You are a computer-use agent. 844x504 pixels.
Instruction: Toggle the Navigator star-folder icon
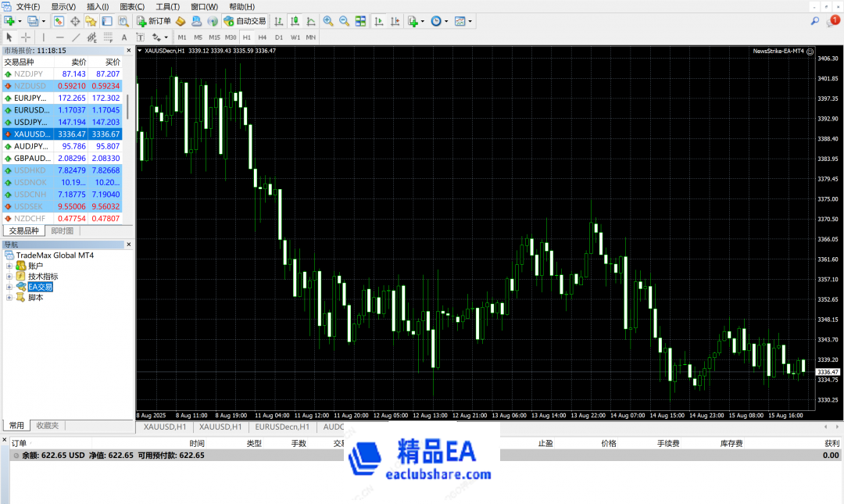(91, 21)
